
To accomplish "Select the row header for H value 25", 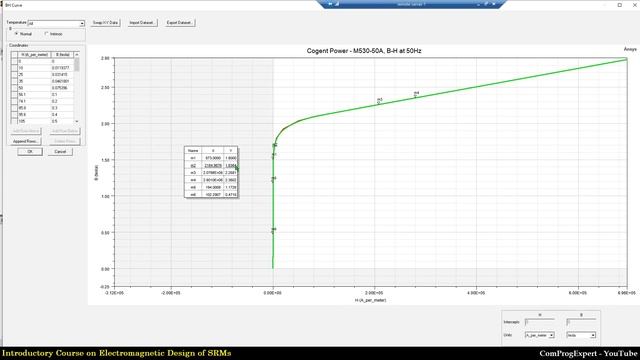I will [x=14, y=74].
